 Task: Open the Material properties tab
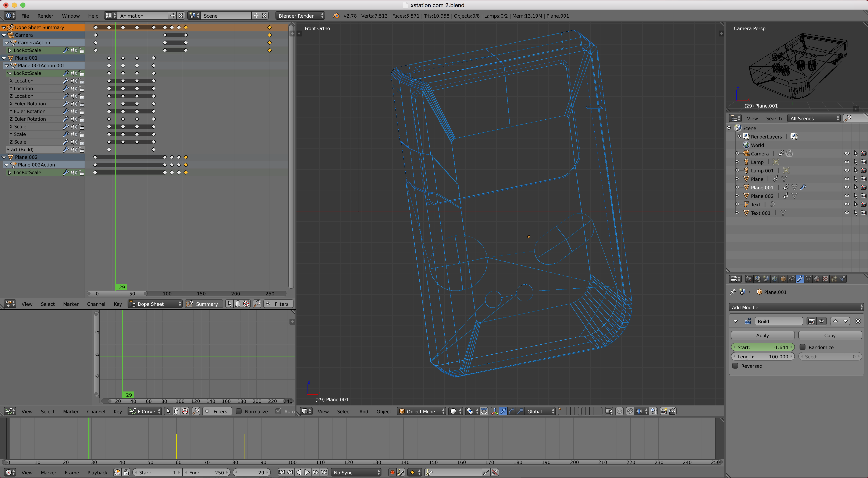pyautogui.click(x=817, y=279)
